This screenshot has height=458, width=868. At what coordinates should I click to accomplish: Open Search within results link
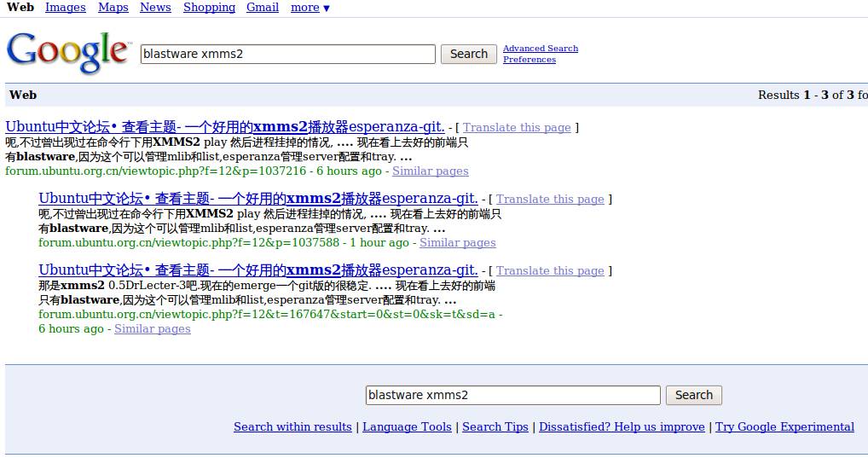click(292, 427)
